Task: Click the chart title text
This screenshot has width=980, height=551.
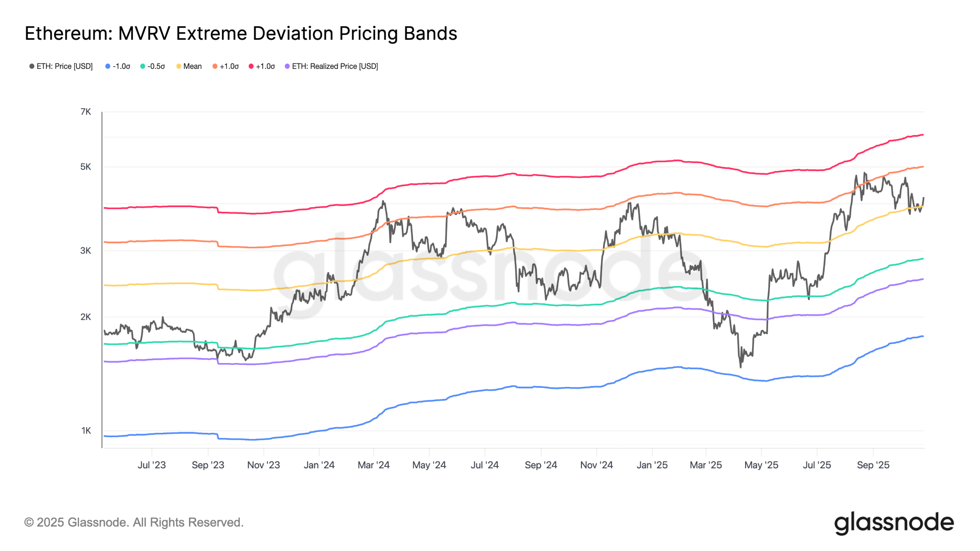Action: coord(241,33)
